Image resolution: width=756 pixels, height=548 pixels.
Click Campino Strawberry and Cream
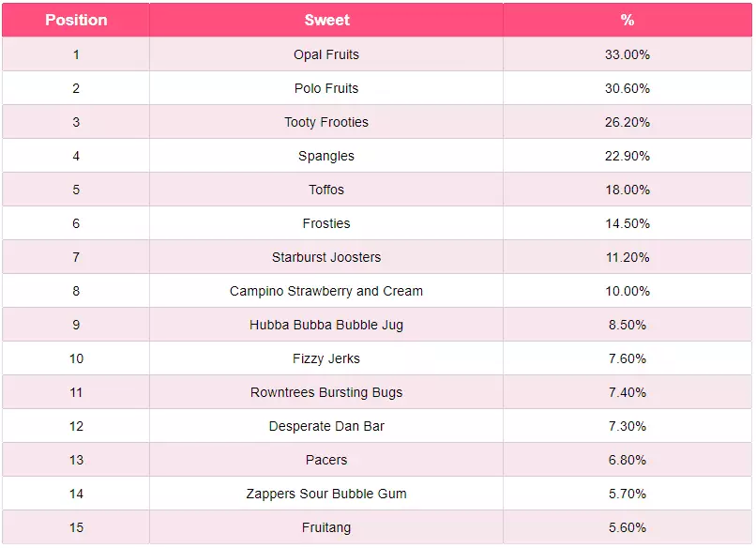pos(326,291)
